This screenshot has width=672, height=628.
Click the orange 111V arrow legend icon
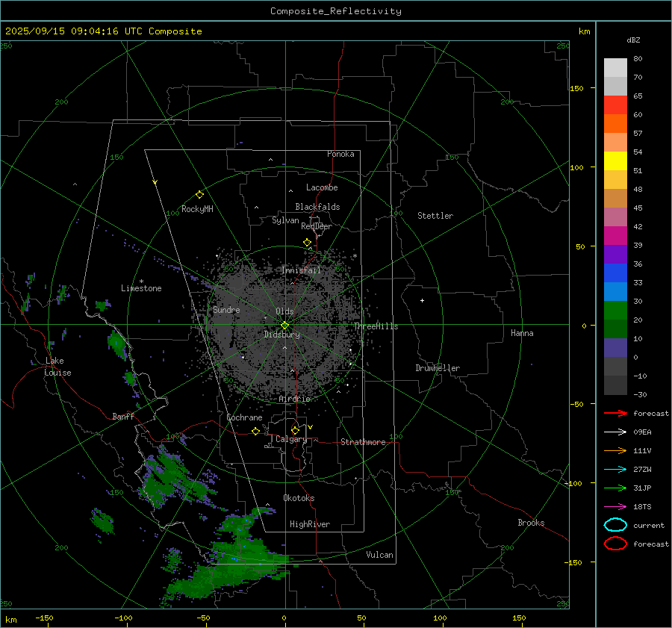[x=615, y=450]
